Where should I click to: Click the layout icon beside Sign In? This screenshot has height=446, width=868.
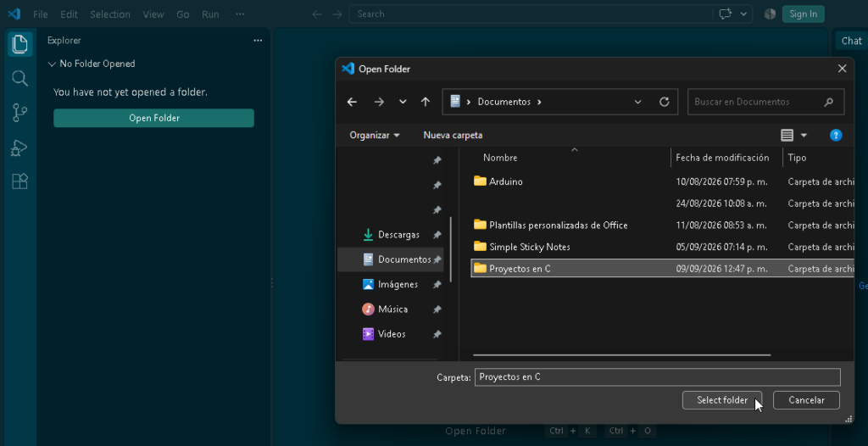coord(770,14)
